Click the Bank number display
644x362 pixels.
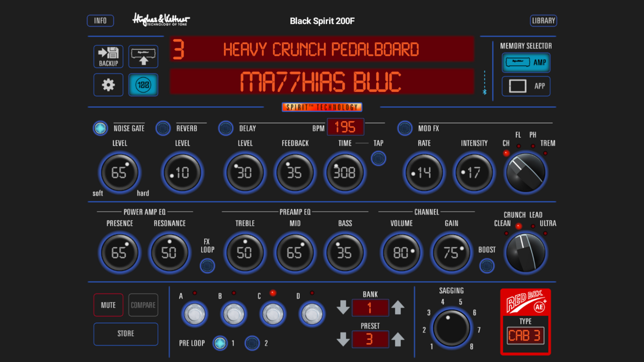(x=370, y=308)
